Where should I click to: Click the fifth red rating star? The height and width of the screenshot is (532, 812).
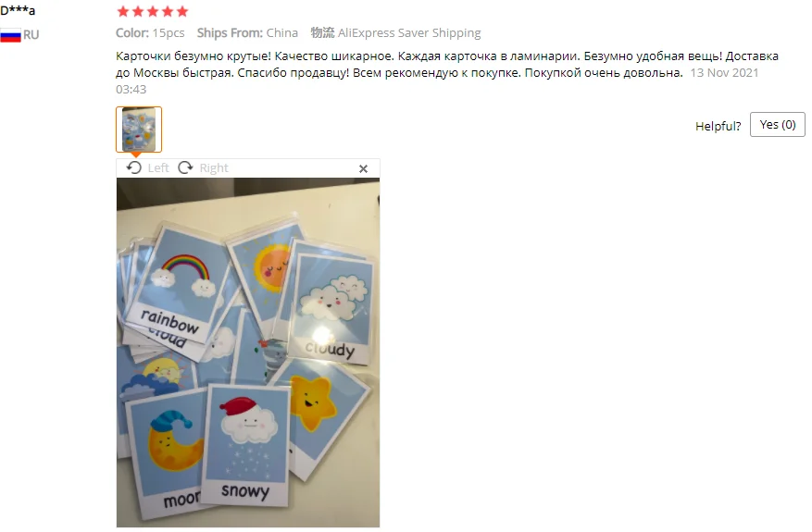coord(182,11)
